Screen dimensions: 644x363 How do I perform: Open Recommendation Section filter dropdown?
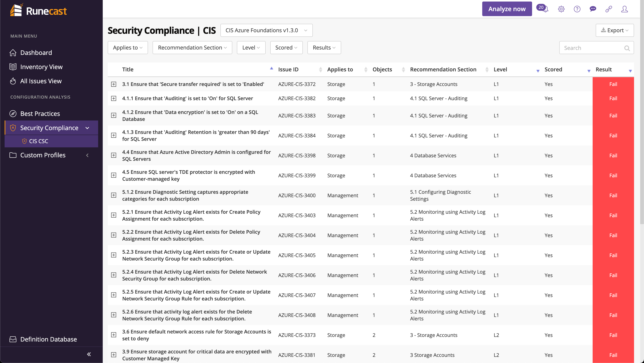coord(192,48)
